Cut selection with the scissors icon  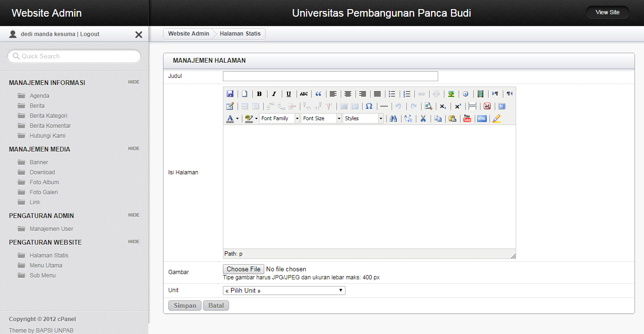pyautogui.click(x=423, y=118)
